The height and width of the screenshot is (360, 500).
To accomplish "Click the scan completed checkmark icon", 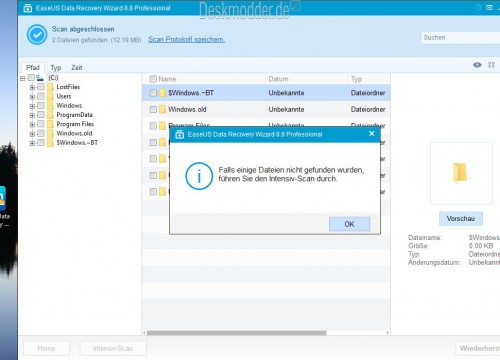I will (x=37, y=34).
